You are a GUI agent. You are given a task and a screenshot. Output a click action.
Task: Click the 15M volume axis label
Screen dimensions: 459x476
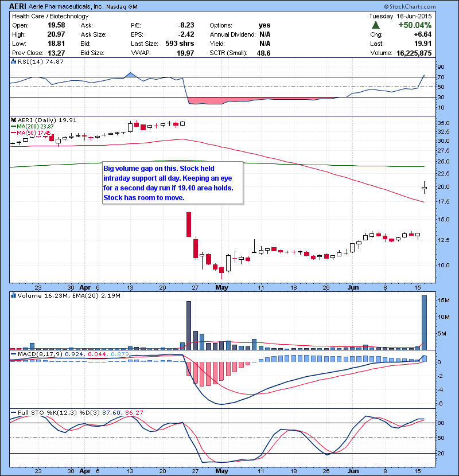coord(444,301)
